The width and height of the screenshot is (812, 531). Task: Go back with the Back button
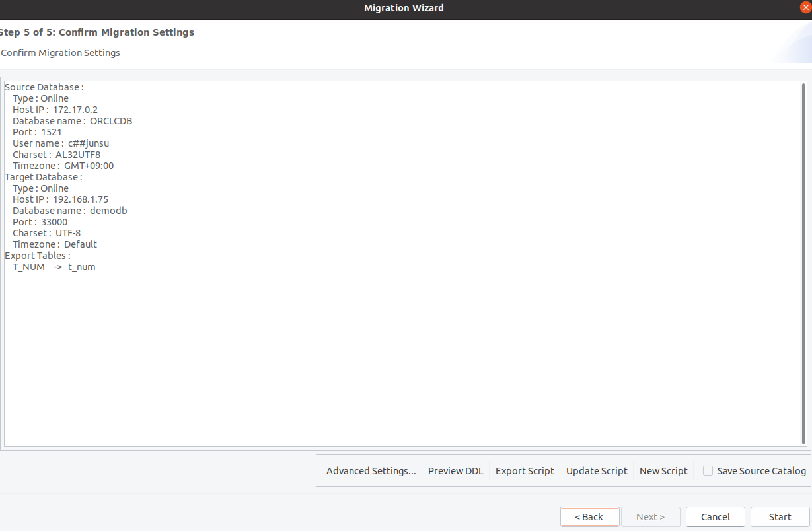tap(589, 517)
